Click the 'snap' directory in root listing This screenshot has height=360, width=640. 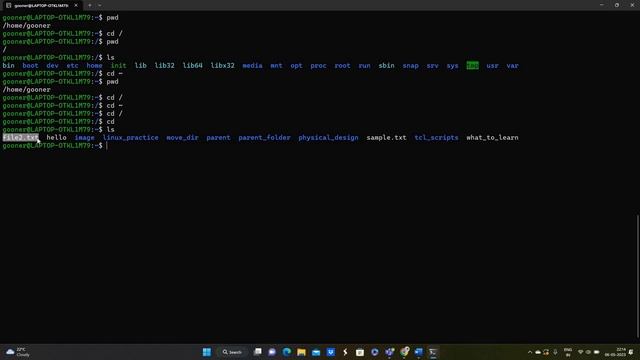click(x=410, y=66)
